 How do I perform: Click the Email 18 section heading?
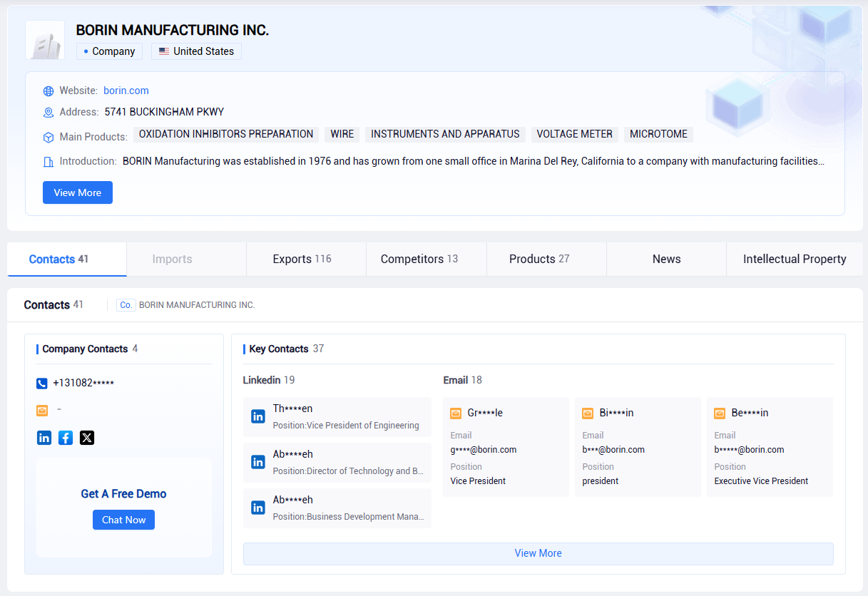462,380
